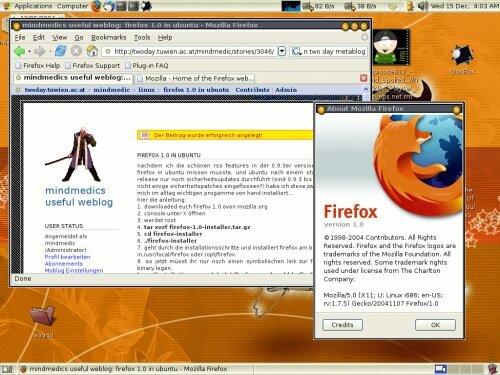Image resolution: width=500 pixels, height=375 pixels.
Task: Click the system monitor graph applet
Action: (x=291, y=6)
